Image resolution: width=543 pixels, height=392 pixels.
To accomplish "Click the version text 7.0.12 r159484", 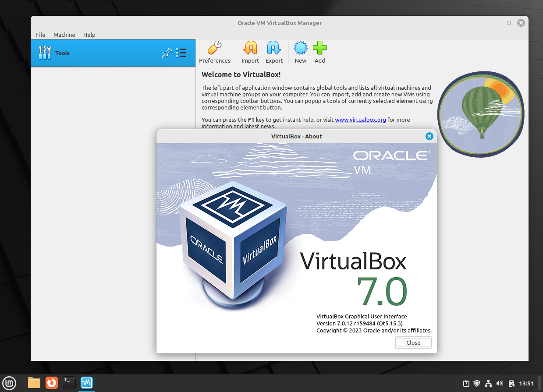I will coord(359,323).
